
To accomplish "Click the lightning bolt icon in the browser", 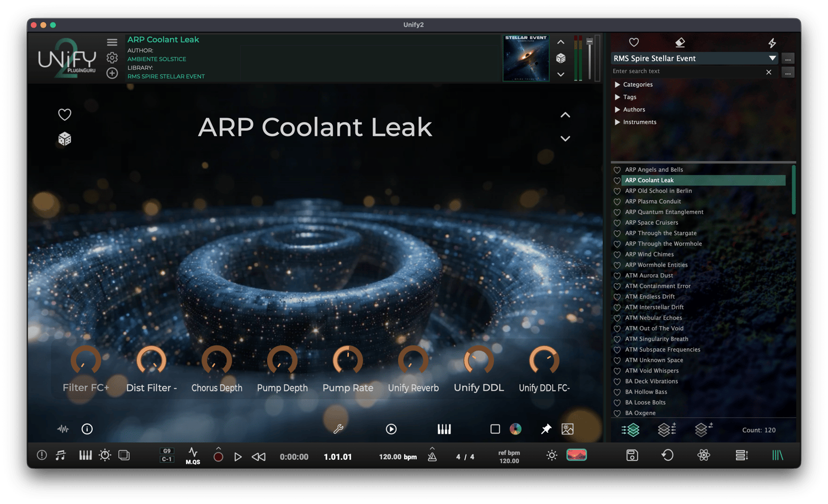I will point(772,43).
